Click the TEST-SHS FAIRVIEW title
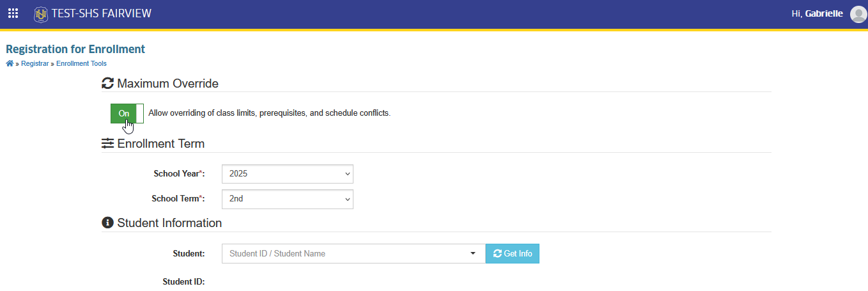This screenshot has height=291, width=868. point(102,13)
